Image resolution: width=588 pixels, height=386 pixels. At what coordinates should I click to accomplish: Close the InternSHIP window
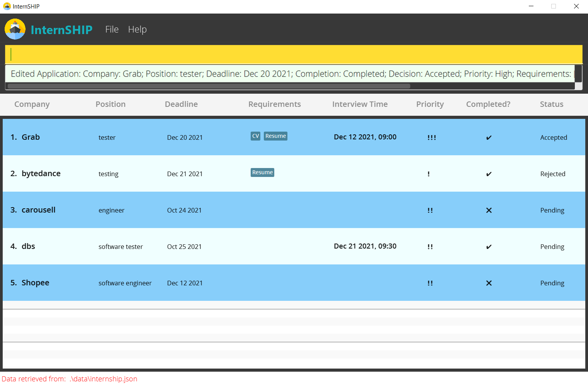pyautogui.click(x=576, y=6)
